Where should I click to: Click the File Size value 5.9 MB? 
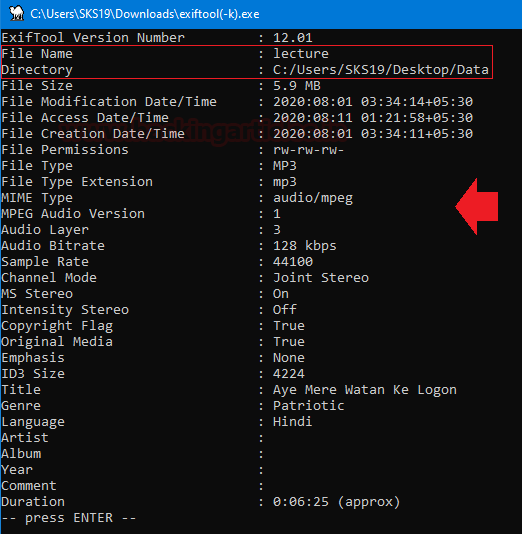pos(297,85)
